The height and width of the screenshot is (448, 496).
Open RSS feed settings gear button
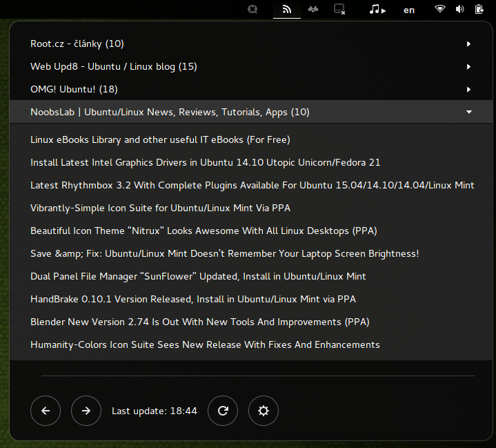coord(264,411)
